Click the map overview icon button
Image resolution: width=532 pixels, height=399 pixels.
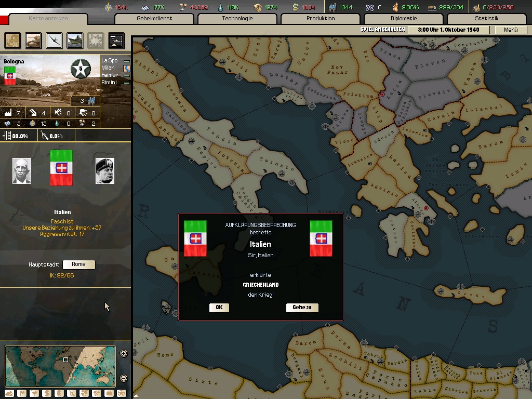pos(12,40)
